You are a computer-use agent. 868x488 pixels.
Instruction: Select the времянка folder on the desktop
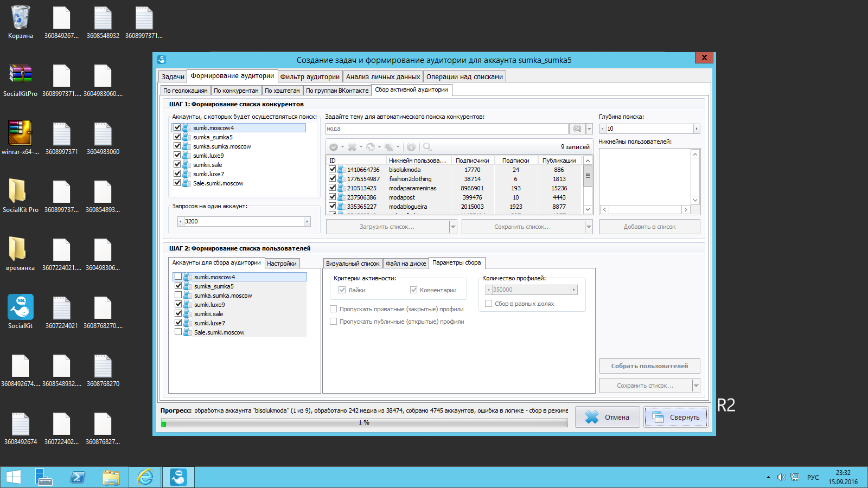click(21, 254)
